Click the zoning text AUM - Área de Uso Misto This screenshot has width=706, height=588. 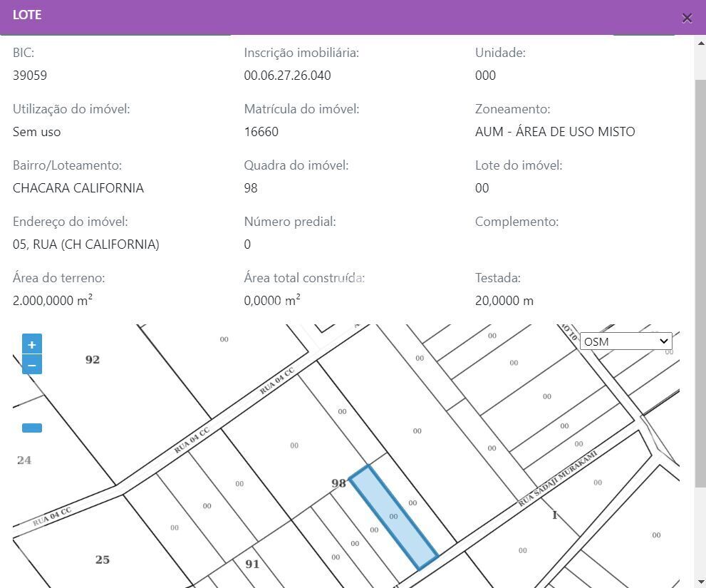click(554, 132)
